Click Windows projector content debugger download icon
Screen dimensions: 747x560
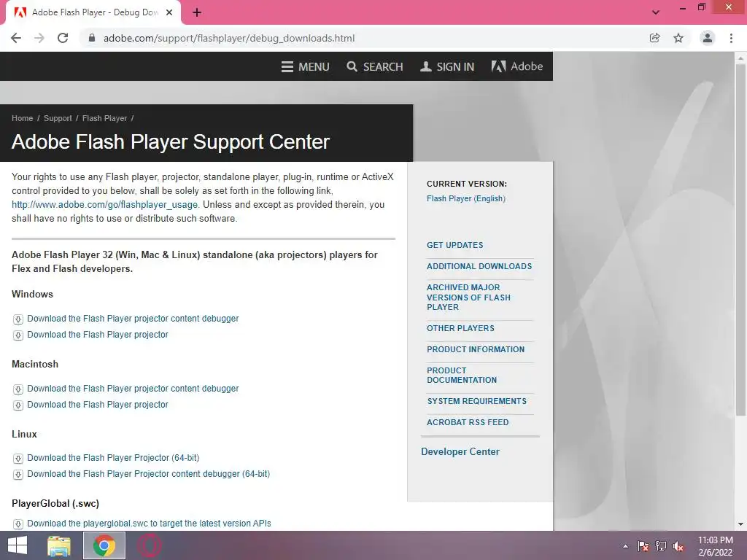(18, 319)
